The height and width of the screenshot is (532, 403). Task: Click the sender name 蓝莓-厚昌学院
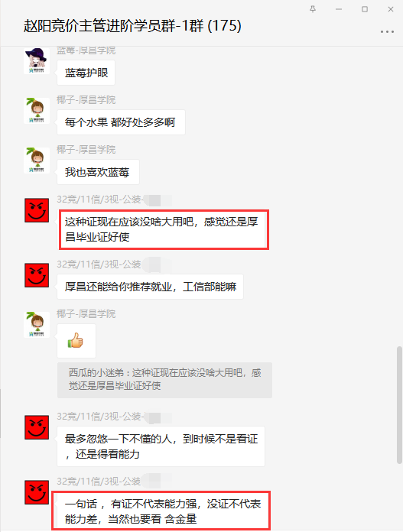click(86, 51)
